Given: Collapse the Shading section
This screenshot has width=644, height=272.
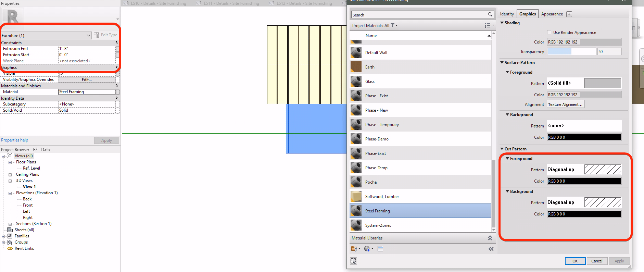Looking at the screenshot, I should 502,23.
